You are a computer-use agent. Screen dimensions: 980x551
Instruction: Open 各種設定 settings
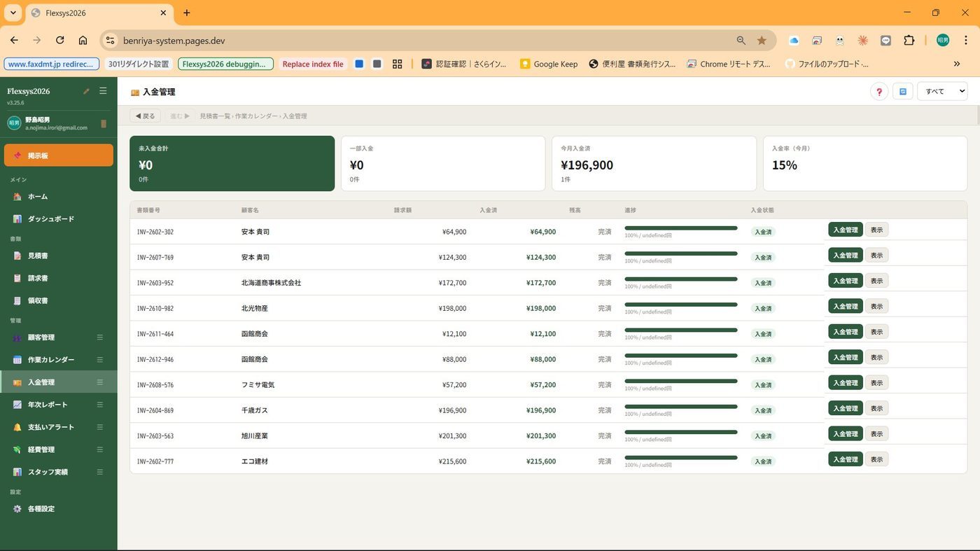coord(59,509)
